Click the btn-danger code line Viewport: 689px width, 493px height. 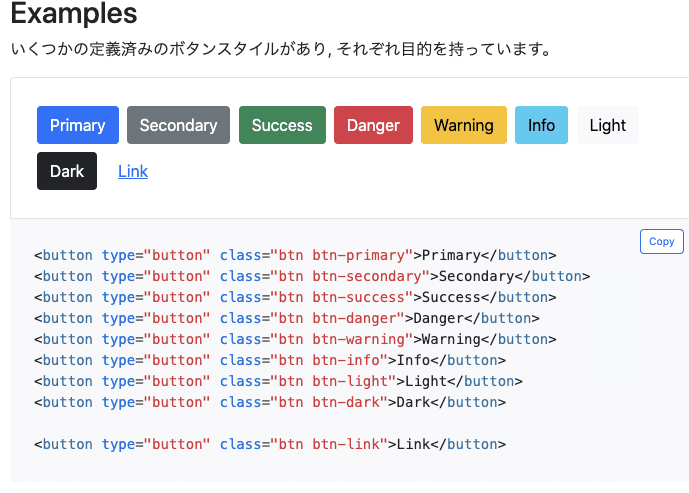click(286, 319)
